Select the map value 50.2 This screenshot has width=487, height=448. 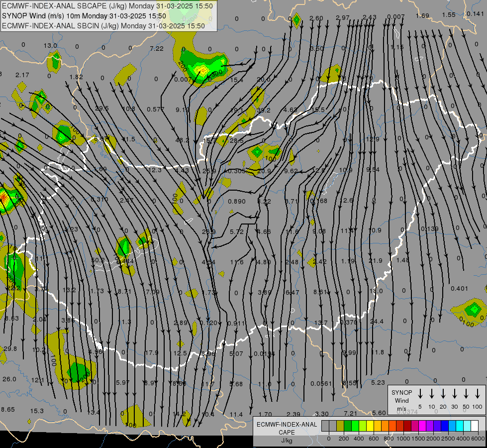click(x=98, y=260)
